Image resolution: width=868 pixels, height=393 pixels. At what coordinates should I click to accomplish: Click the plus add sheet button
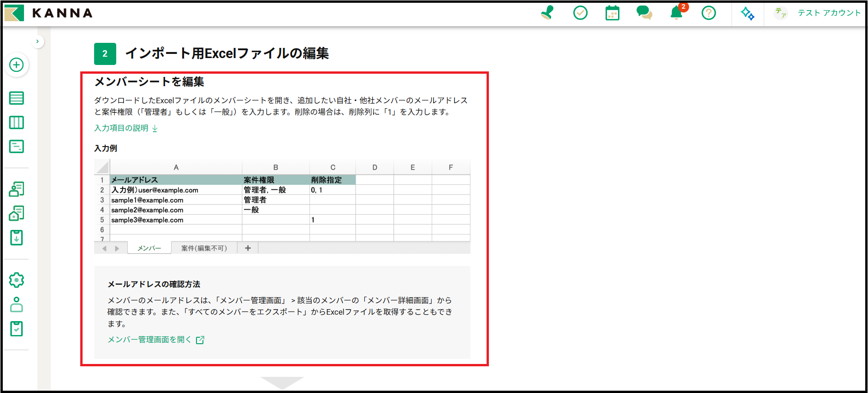click(248, 248)
